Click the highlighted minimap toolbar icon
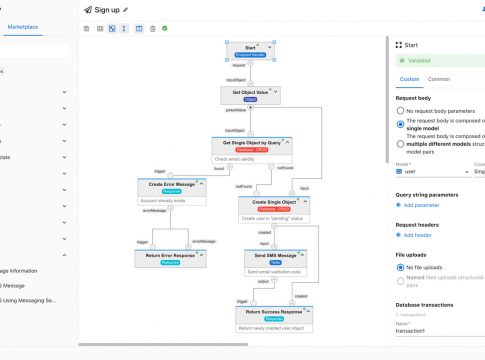 pos(112,29)
